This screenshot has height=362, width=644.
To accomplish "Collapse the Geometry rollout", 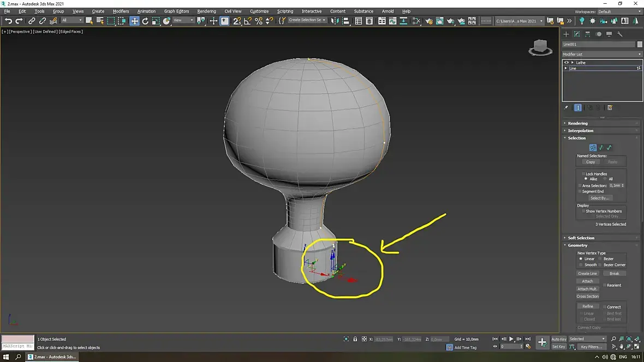I will pyautogui.click(x=601, y=245).
